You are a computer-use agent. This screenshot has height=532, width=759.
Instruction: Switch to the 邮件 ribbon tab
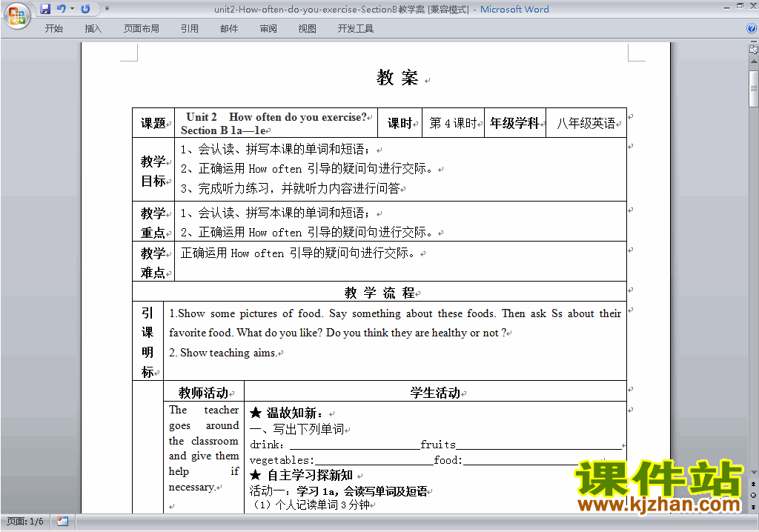coord(229,29)
